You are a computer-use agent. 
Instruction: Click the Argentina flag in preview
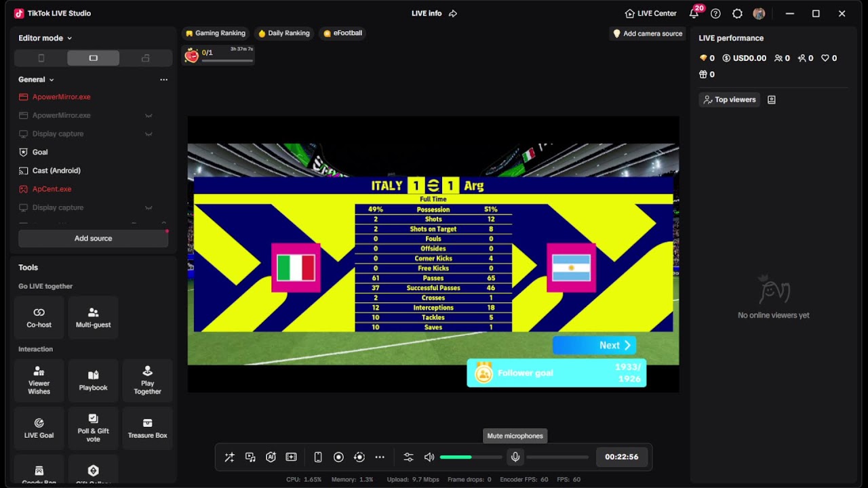pos(571,268)
